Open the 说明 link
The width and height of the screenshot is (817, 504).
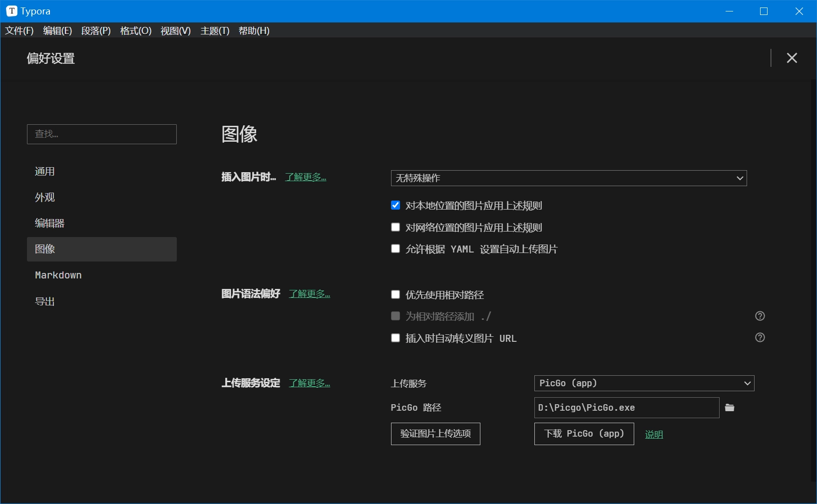pyautogui.click(x=654, y=435)
